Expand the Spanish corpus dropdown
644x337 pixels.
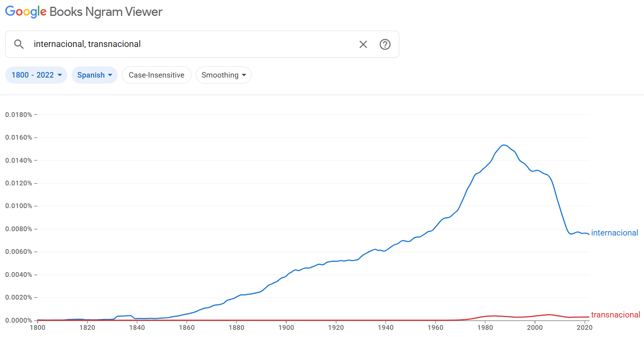95,75
